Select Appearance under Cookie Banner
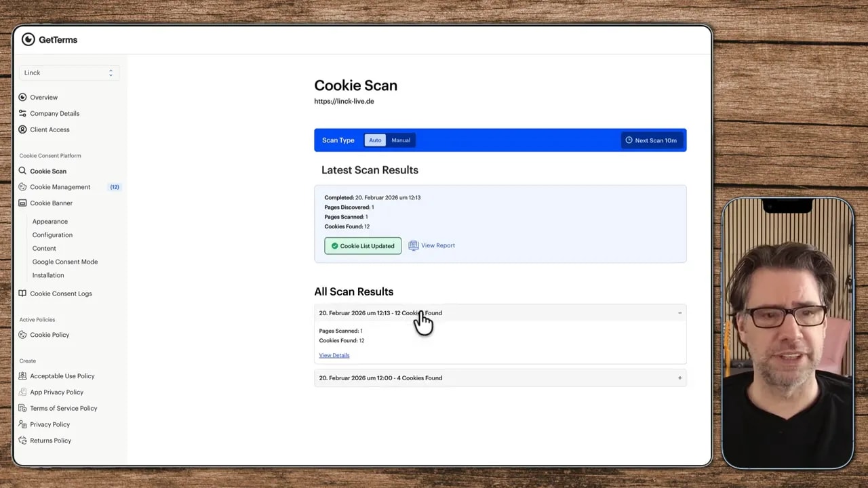The width and height of the screenshot is (868, 488). [x=50, y=221]
